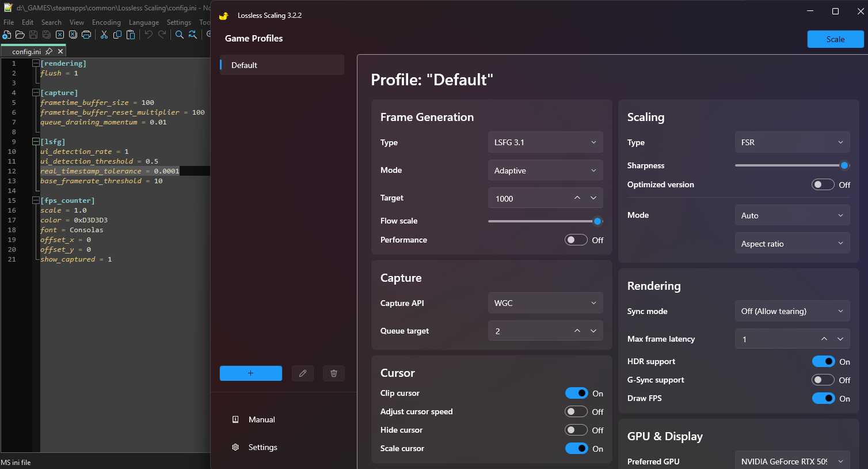Click the blue Scale button
The height and width of the screenshot is (469, 868).
click(835, 39)
